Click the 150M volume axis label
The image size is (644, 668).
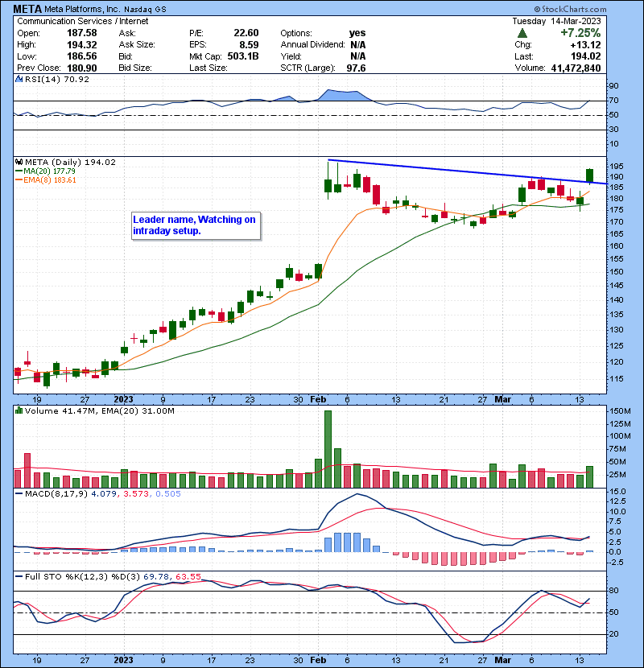620,411
